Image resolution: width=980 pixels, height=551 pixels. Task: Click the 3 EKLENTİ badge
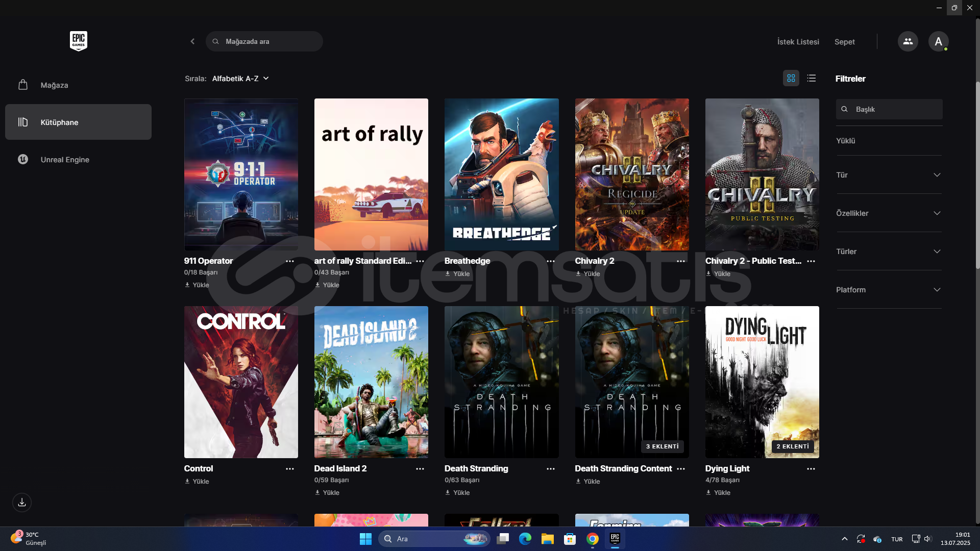(x=663, y=446)
